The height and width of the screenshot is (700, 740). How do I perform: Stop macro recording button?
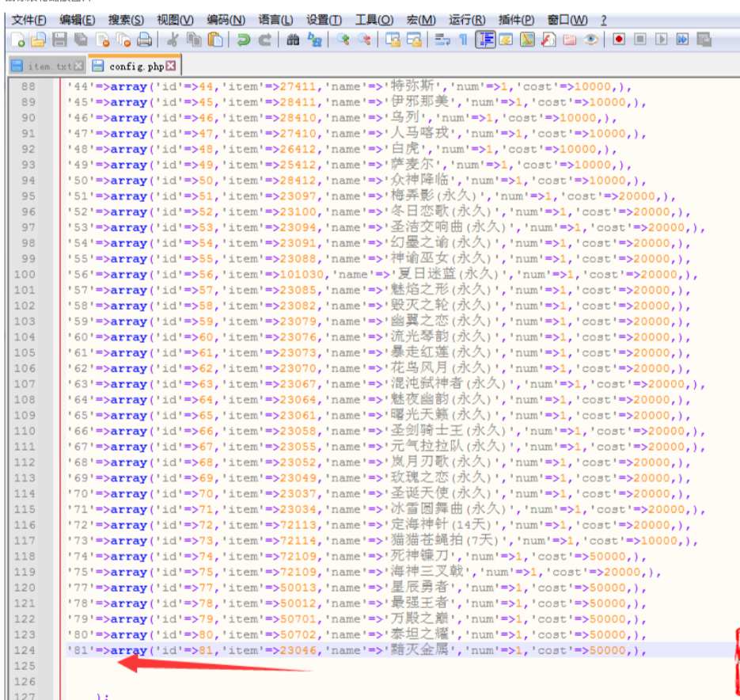640,40
